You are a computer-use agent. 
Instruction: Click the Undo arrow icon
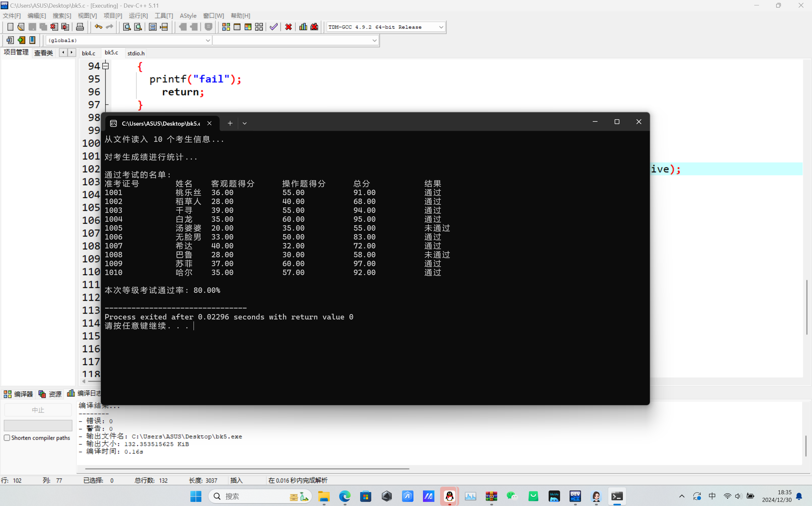click(98, 27)
